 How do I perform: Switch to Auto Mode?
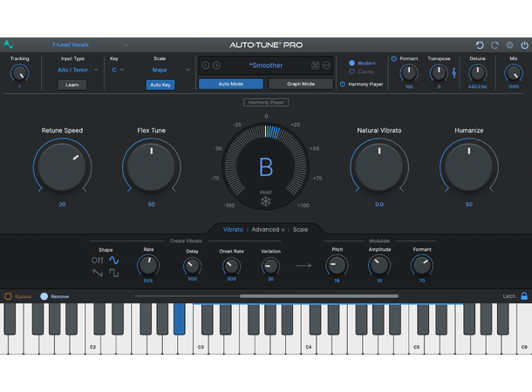click(x=231, y=84)
